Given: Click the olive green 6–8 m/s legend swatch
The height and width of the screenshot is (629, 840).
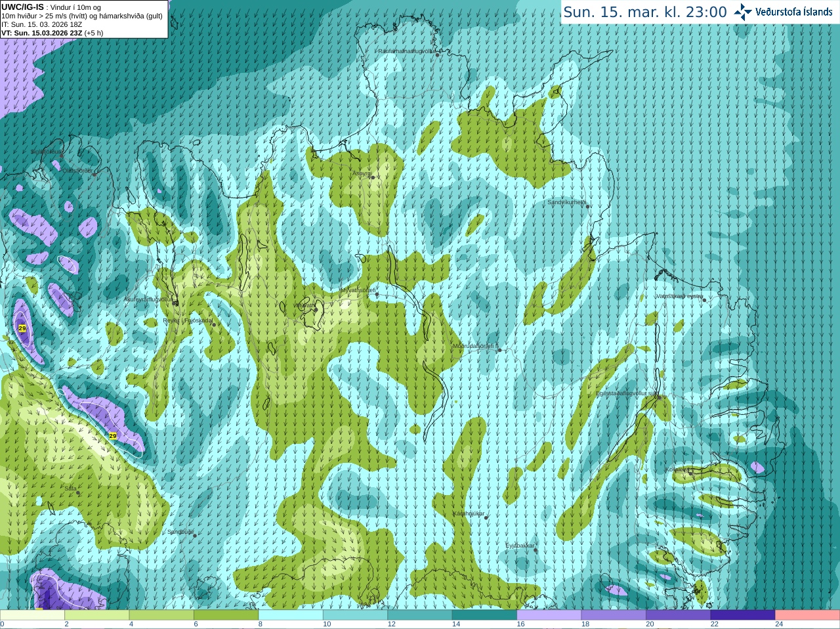Looking at the screenshot, I should (226, 615).
